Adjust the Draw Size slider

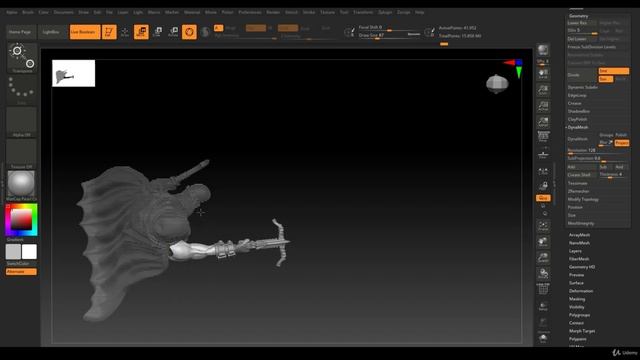389,36
